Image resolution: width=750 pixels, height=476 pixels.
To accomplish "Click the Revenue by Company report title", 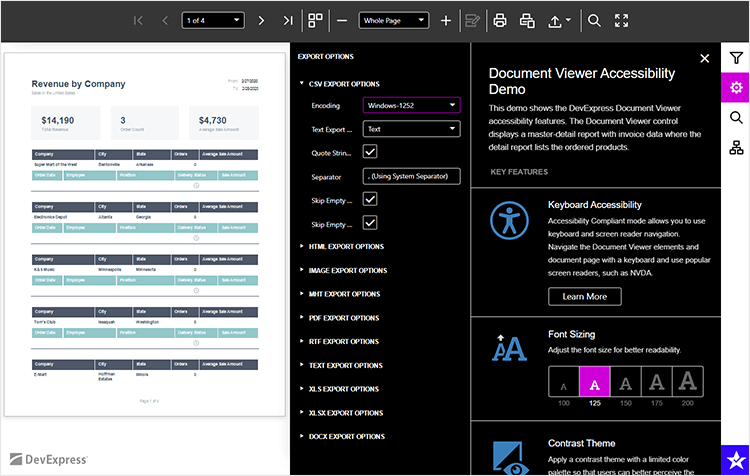I will click(78, 84).
